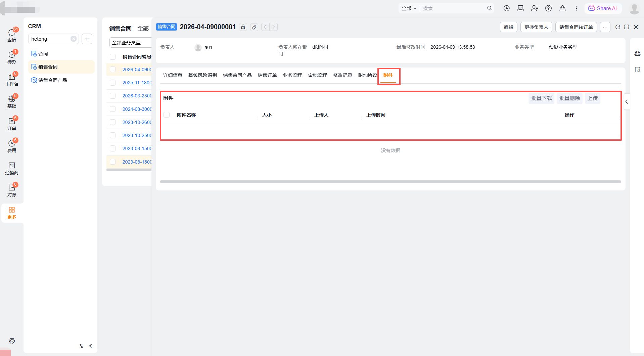This screenshot has height=356, width=644.
Task: Collapse the CRM navigation panel
Action: (90, 346)
